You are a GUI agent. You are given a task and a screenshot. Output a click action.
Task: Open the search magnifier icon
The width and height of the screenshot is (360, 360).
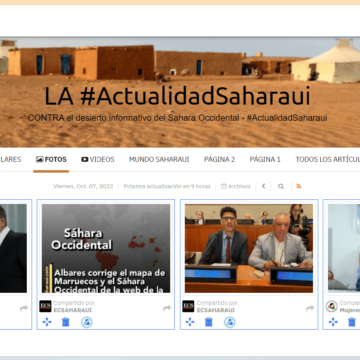click(281, 186)
